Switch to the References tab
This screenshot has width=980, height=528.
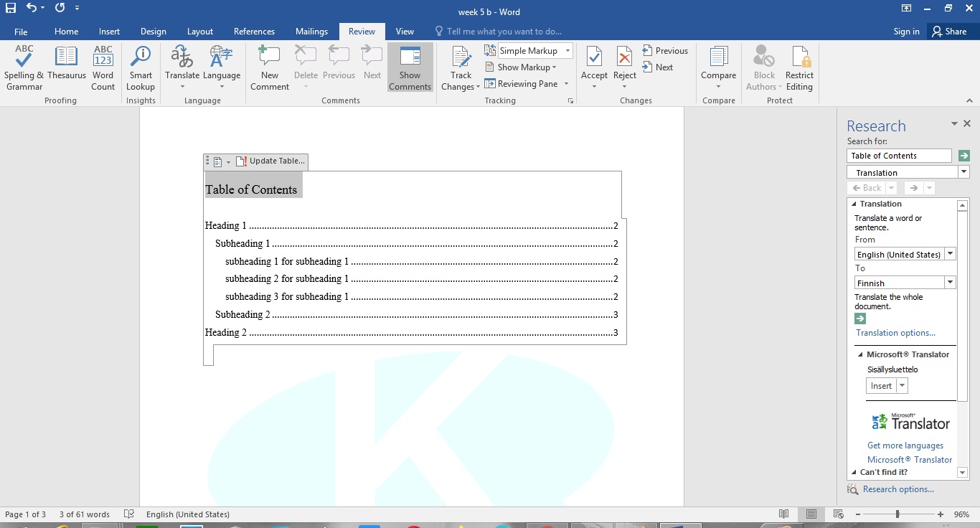[254, 32]
